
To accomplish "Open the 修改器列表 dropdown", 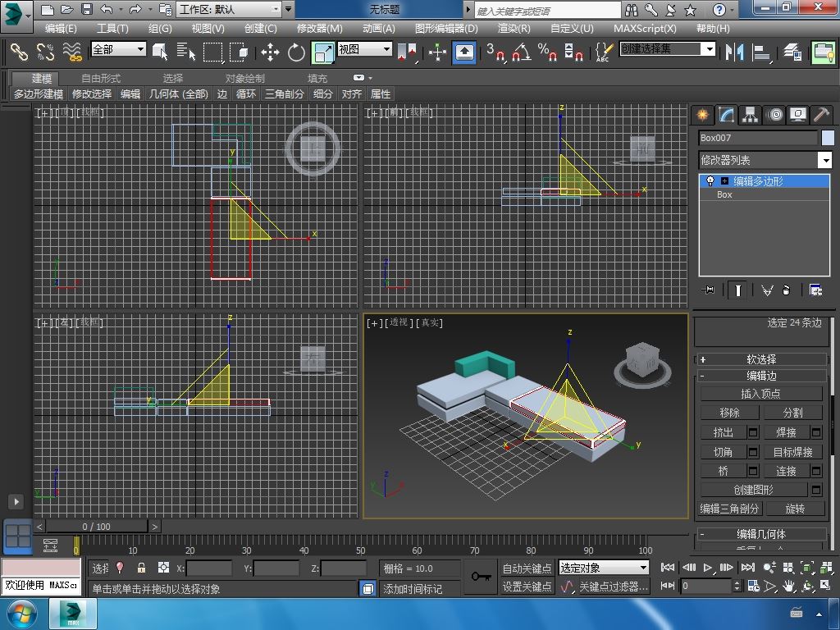I will point(825,160).
